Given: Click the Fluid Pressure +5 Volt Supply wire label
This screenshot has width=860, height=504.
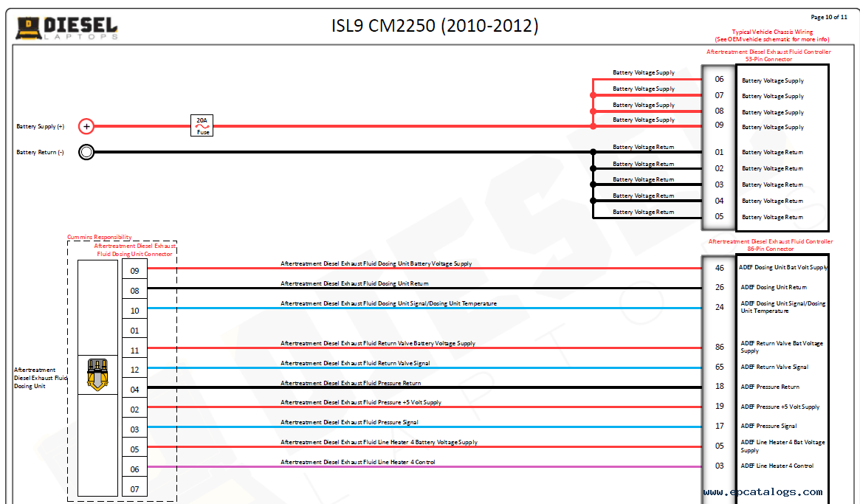Looking at the screenshot, I should point(361,403).
